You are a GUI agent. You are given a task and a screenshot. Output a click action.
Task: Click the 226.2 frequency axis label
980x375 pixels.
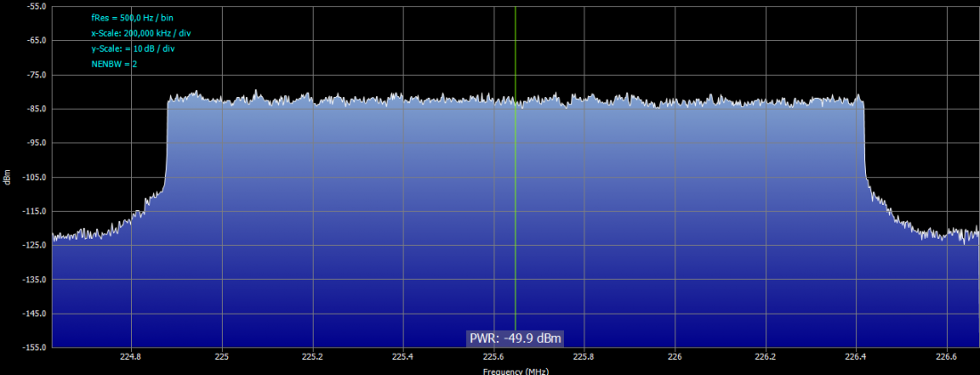point(765,357)
